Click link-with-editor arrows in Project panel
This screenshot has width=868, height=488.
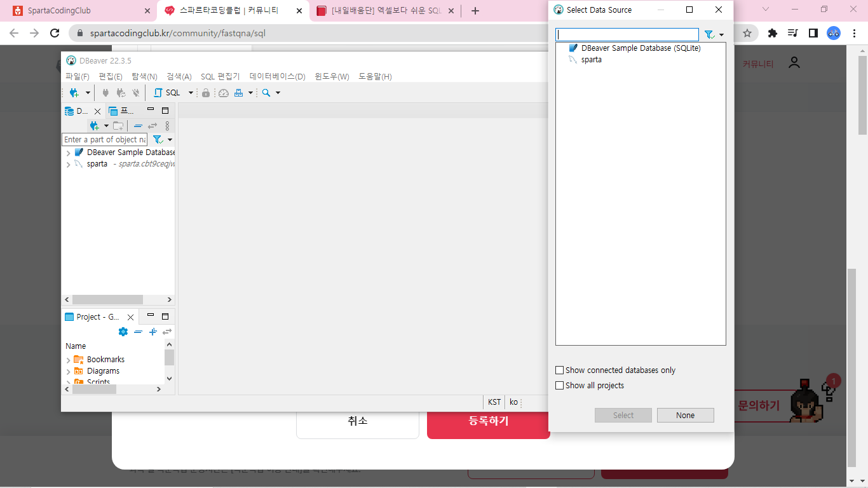coord(167,332)
